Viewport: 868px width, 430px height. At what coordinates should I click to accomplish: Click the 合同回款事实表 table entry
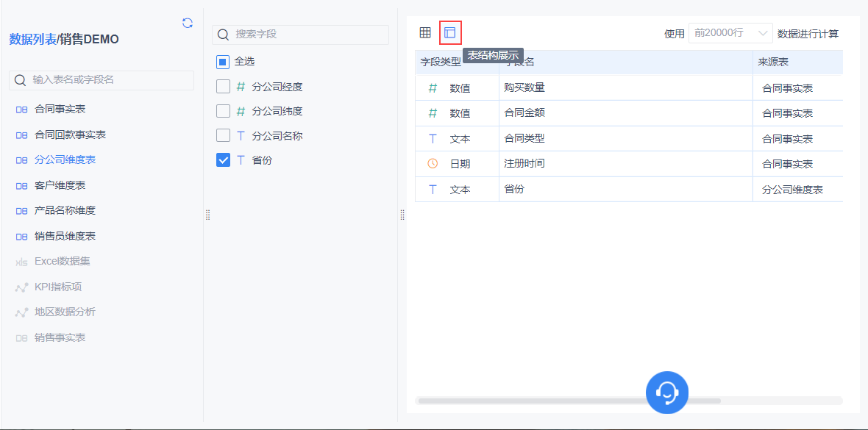point(70,135)
